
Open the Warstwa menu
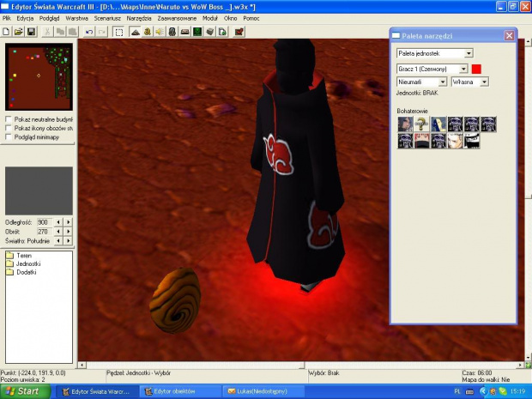coord(77,18)
